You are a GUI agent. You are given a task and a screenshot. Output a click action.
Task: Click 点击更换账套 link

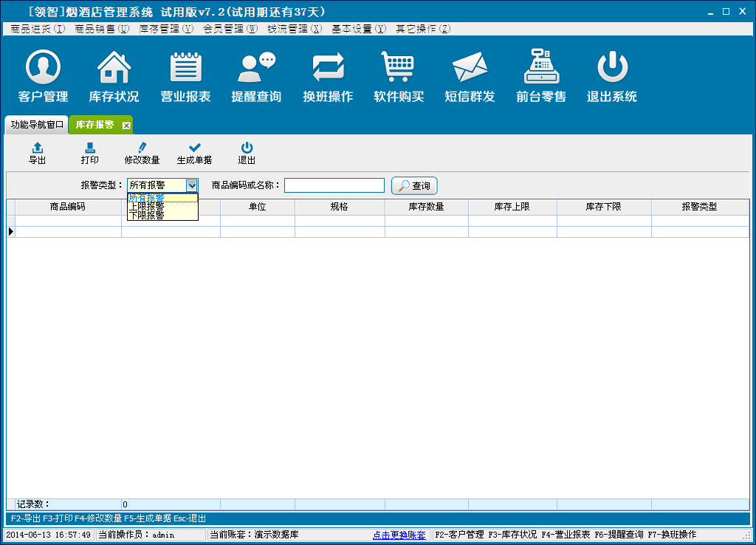pyautogui.click(x=399, y=535)
